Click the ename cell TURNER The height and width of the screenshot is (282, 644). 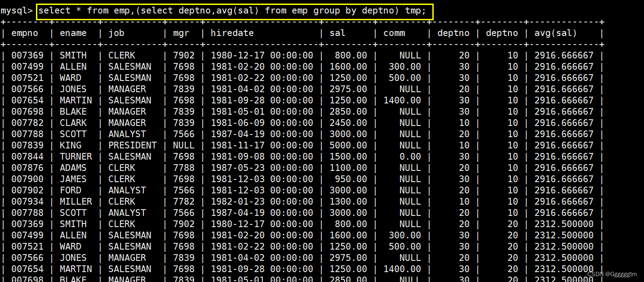(x=76, y=157)
